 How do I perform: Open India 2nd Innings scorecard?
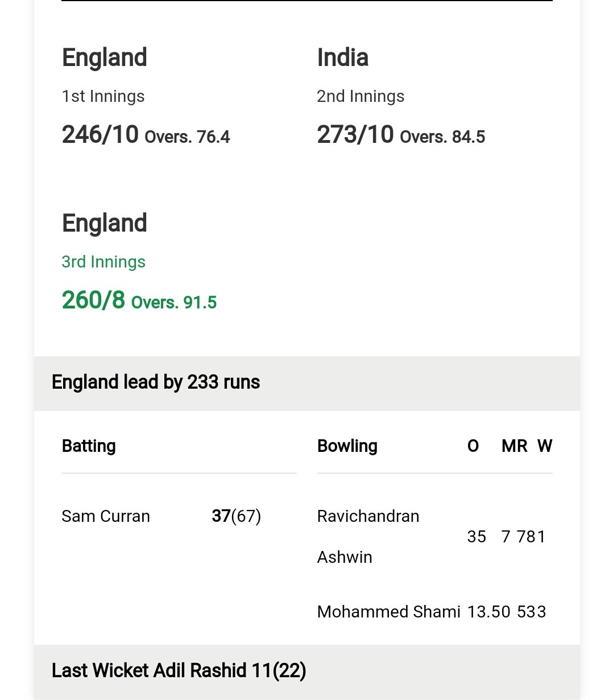coord(361,96)
